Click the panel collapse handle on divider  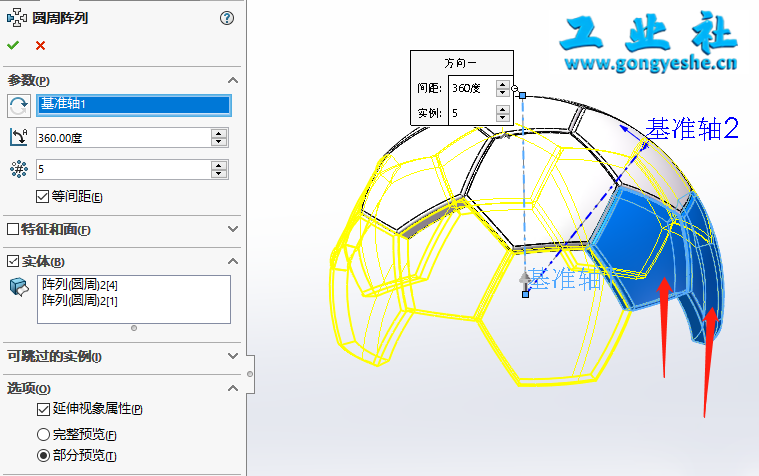coord(250,374)
